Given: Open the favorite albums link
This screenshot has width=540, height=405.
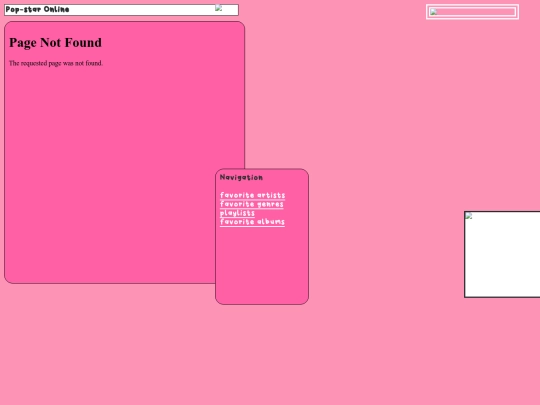Looking at the screenshot, I should [252, 222].
